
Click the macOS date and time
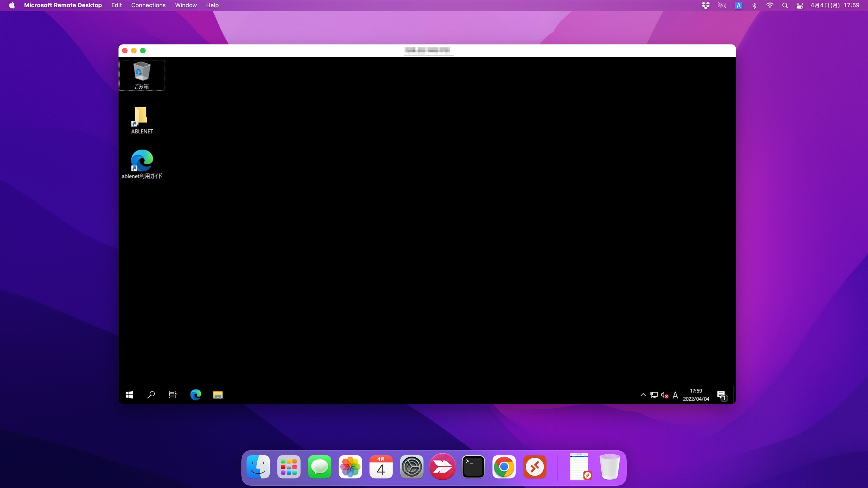tap(835, 5)
